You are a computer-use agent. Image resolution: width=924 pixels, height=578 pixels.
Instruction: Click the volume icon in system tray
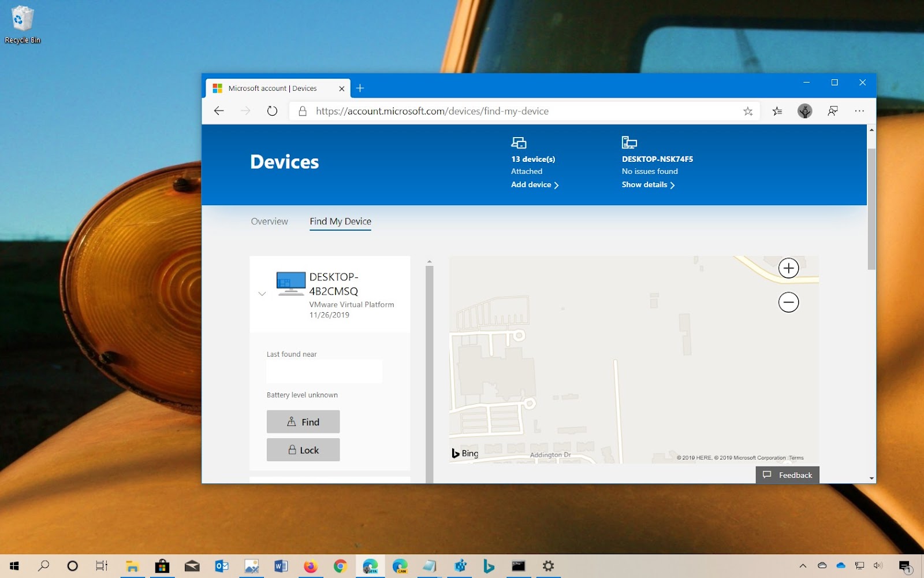878,566
